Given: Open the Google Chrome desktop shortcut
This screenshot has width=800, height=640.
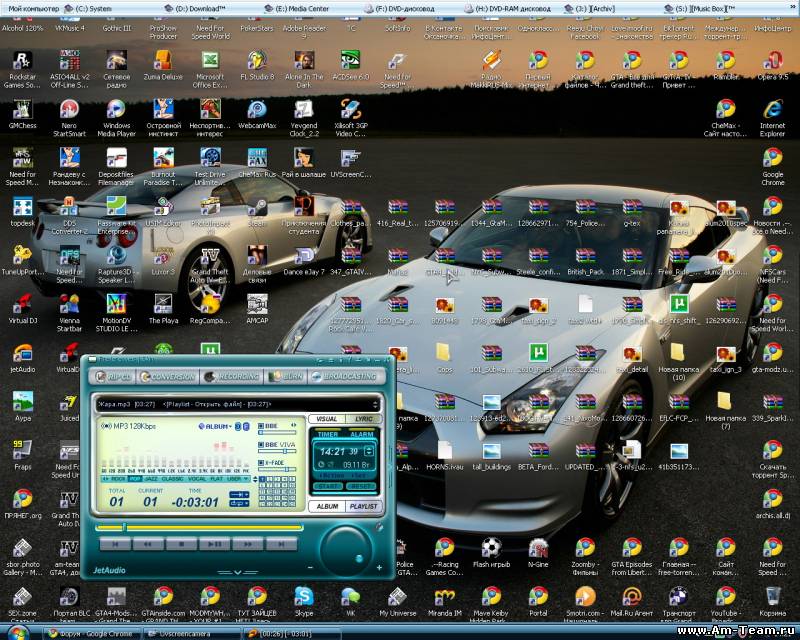Looking at the screenshot, I should point(772,167).
